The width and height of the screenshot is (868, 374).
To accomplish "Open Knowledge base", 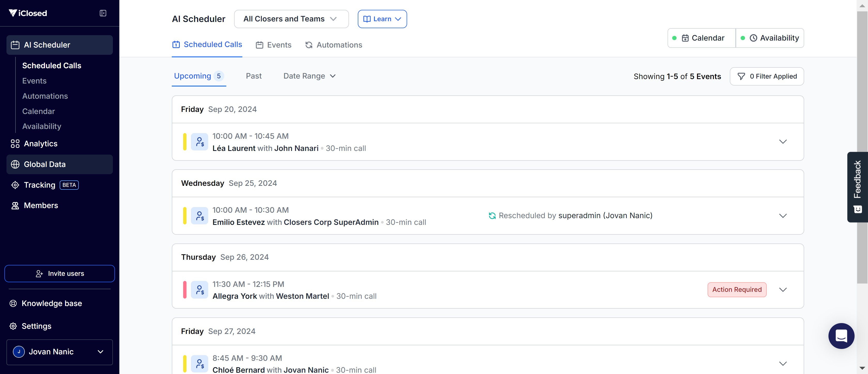I will 52,303.
